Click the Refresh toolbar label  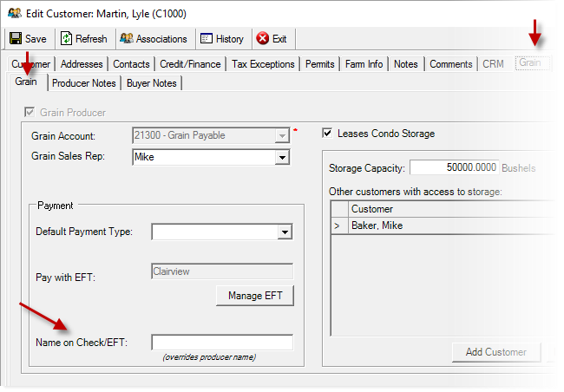(91, 39)
